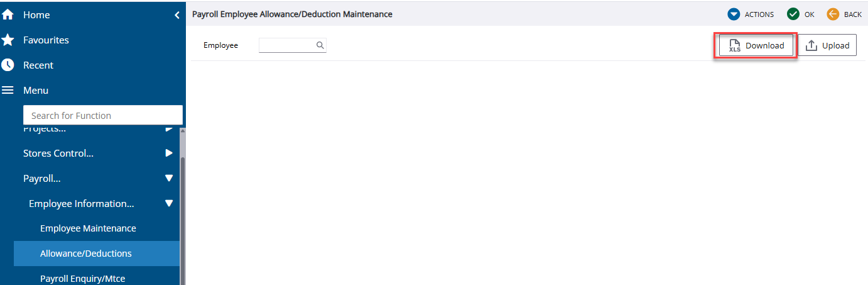Click the orange BACK arrow icon
The height and width of the screenshot is (285, 868).
click(x=833, y=14)
